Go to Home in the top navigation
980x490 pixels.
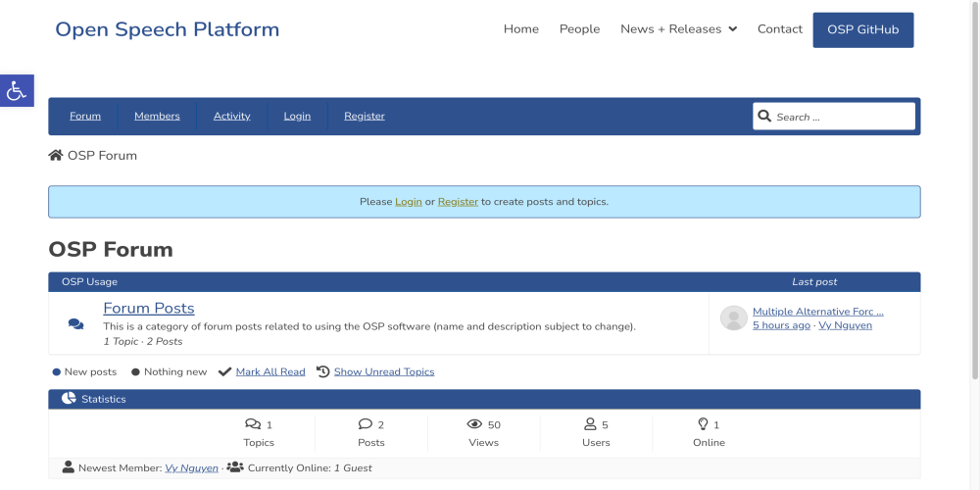tap(520, 29)
